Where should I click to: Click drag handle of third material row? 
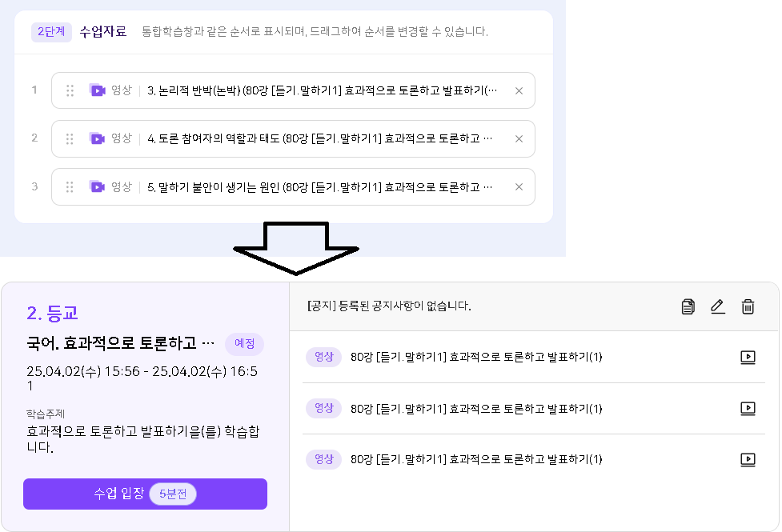click(70, 187)
